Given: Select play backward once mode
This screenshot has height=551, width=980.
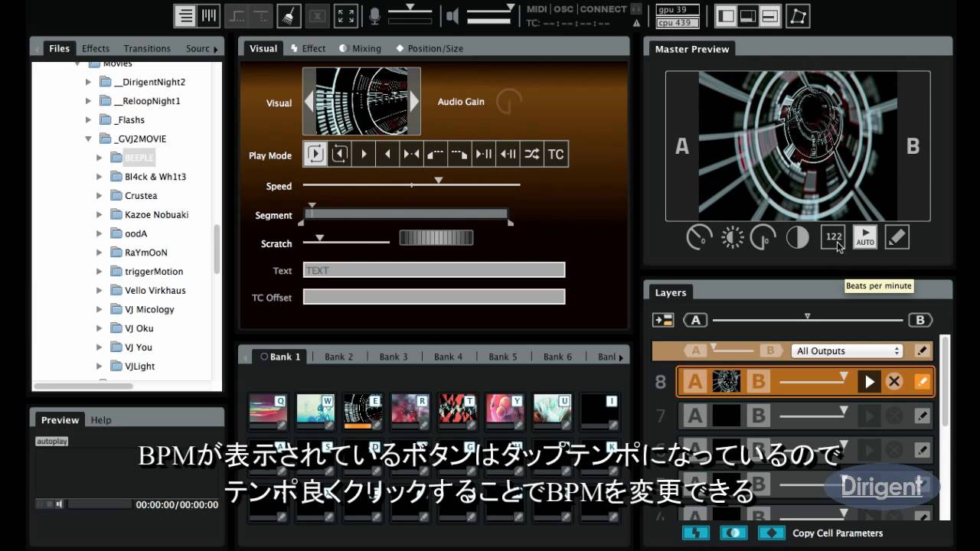Looking at the screenshot, I should pyautogui.click(x=387, y=154).
